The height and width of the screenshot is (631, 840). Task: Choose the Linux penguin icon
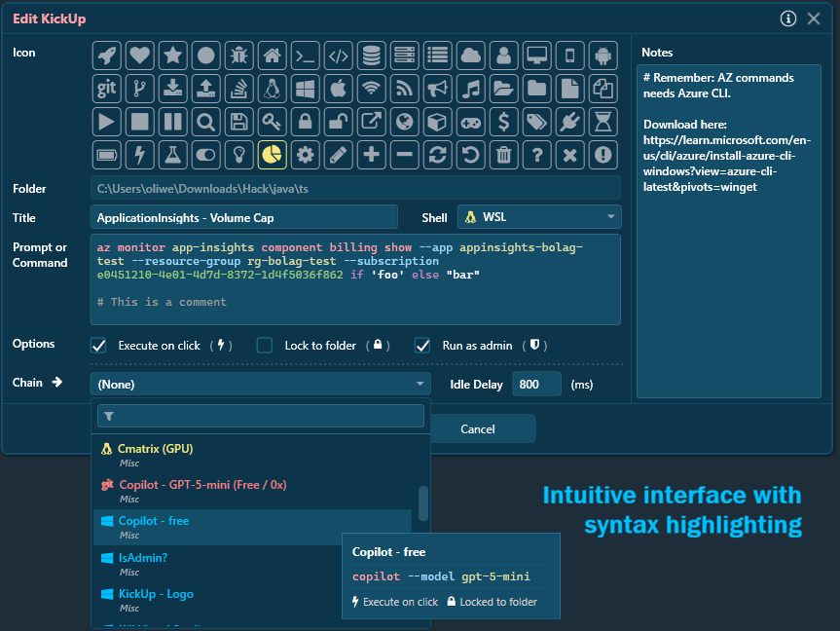pyautogui.click(x=273, y=89)
